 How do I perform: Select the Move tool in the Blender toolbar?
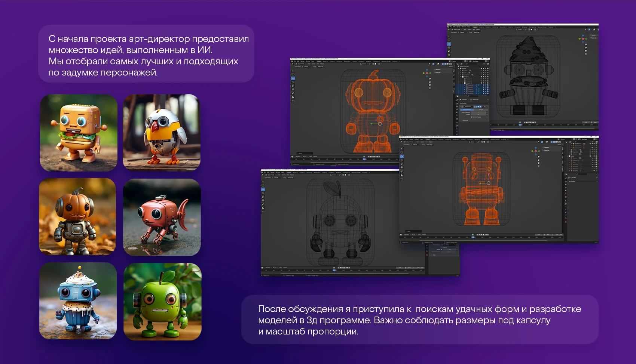[293, 78]
